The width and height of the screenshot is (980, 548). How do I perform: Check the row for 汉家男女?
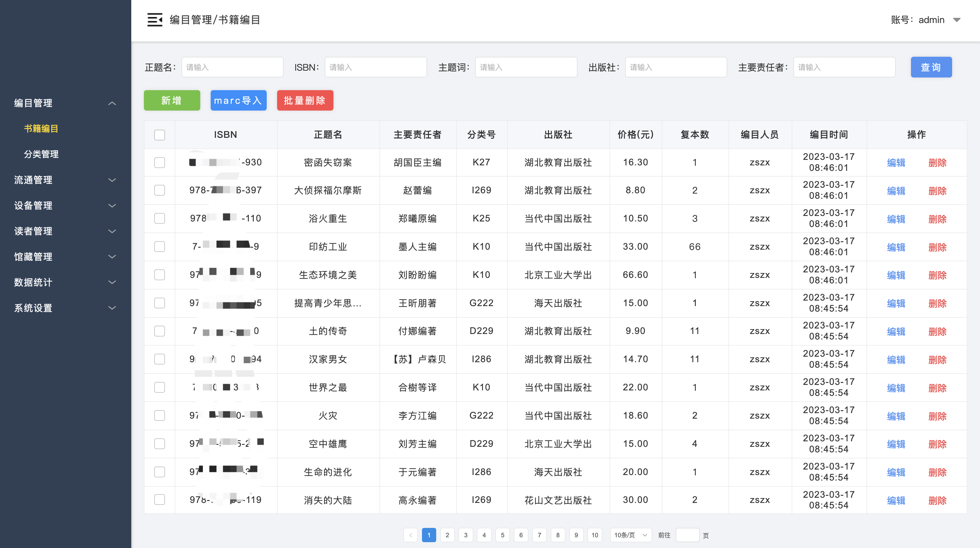(x=159, y=359)
